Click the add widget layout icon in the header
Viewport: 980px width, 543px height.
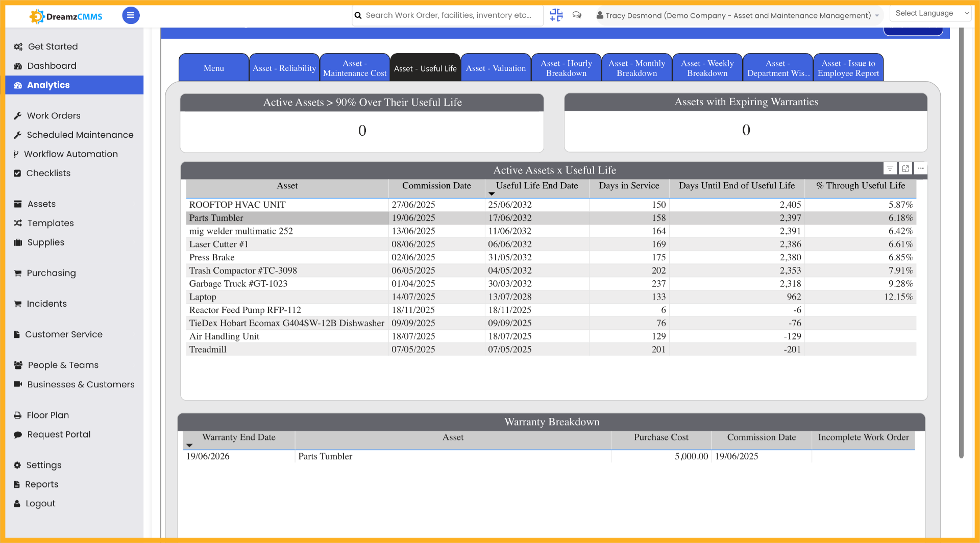(556, 15)
